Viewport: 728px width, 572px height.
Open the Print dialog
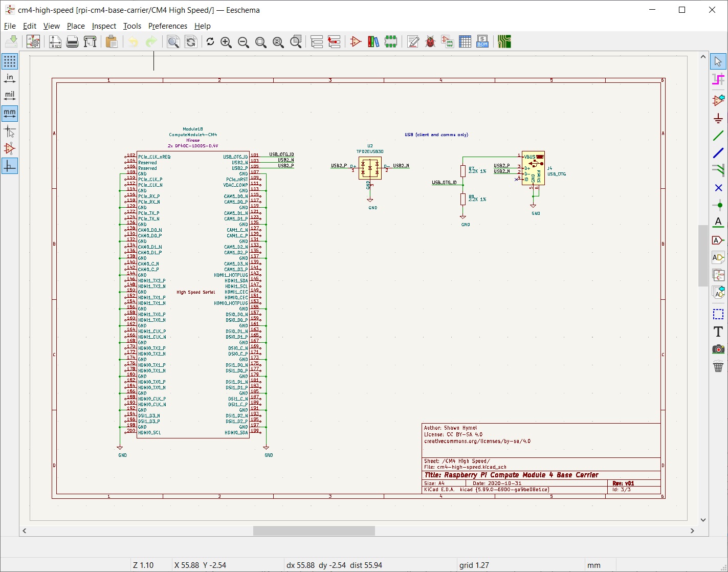[72, 41]
